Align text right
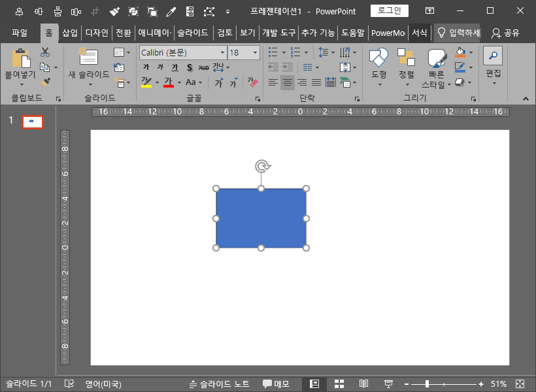The height and width of the screenshot is (392, 536). [x=302, y=82]
